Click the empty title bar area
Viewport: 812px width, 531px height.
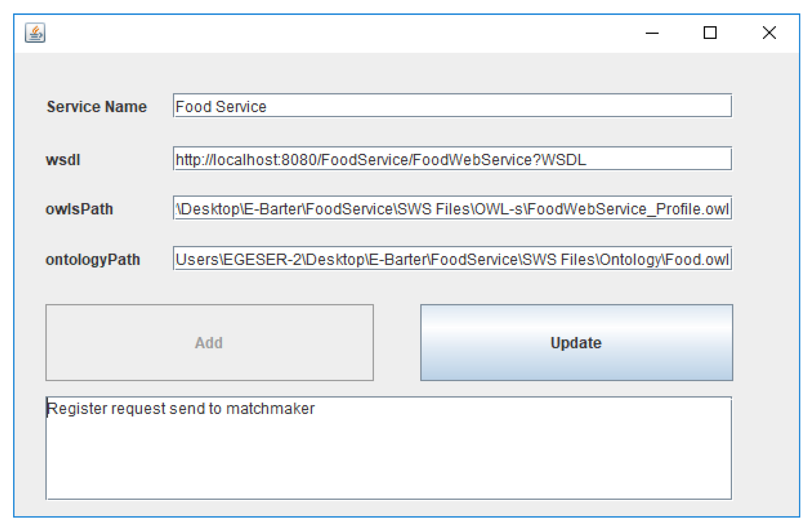[341, 33]
